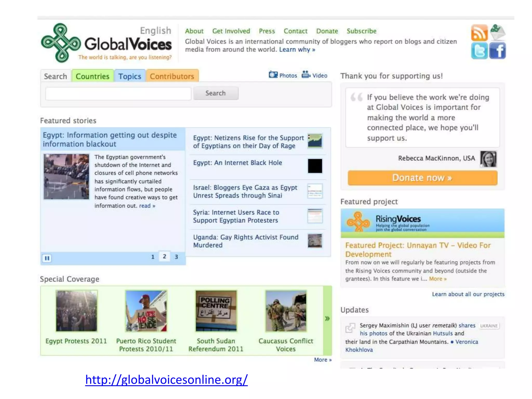532x399 pixels.
Task: Open Egypt Protests 2011 caption link
Action: (76, 341)
